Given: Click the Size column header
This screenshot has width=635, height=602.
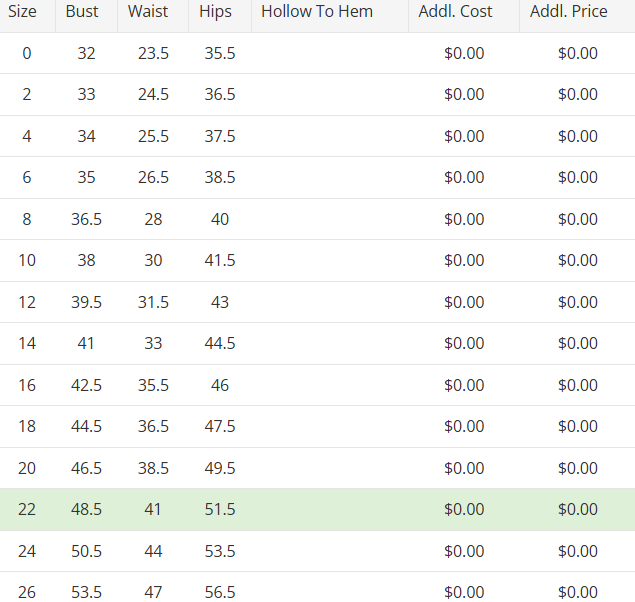Looking at the screenshot, I should tap(22, 12).
